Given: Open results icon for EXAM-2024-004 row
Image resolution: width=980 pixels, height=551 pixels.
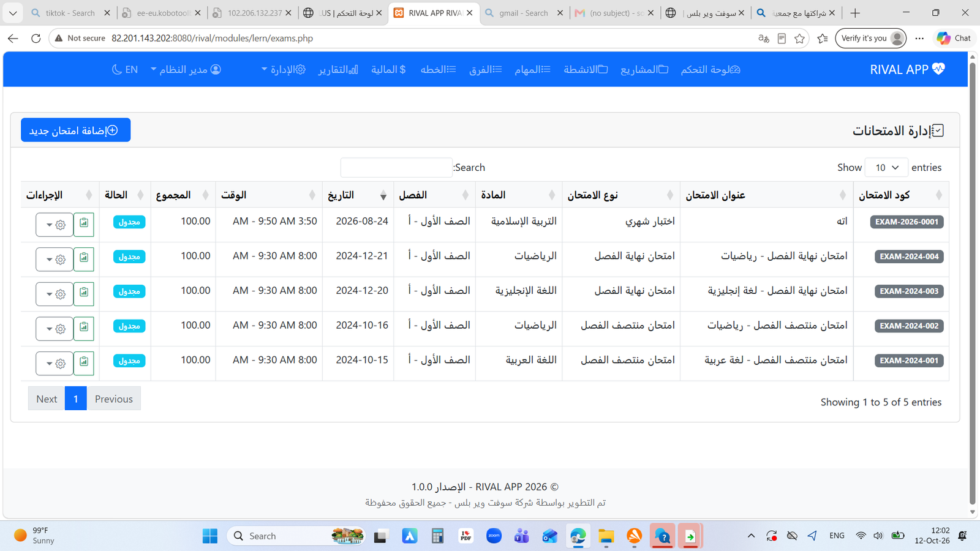Looking at the screenshot, I should point(84,259).
